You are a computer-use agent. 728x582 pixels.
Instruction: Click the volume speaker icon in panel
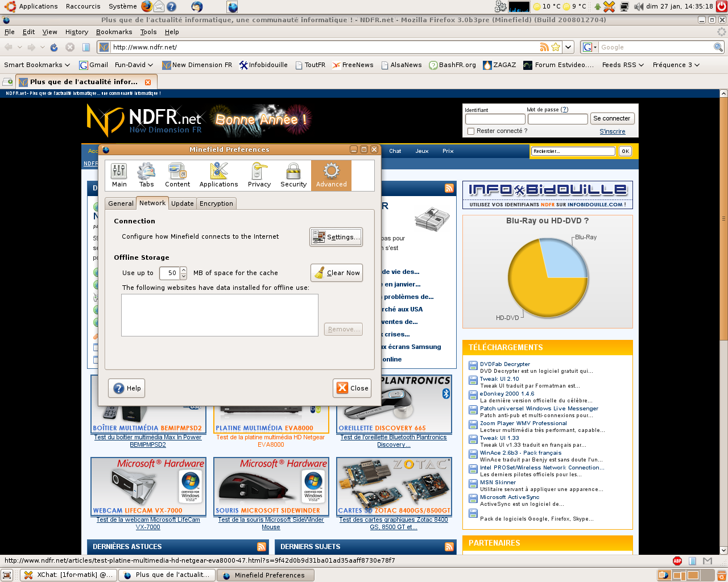[638, 6]
